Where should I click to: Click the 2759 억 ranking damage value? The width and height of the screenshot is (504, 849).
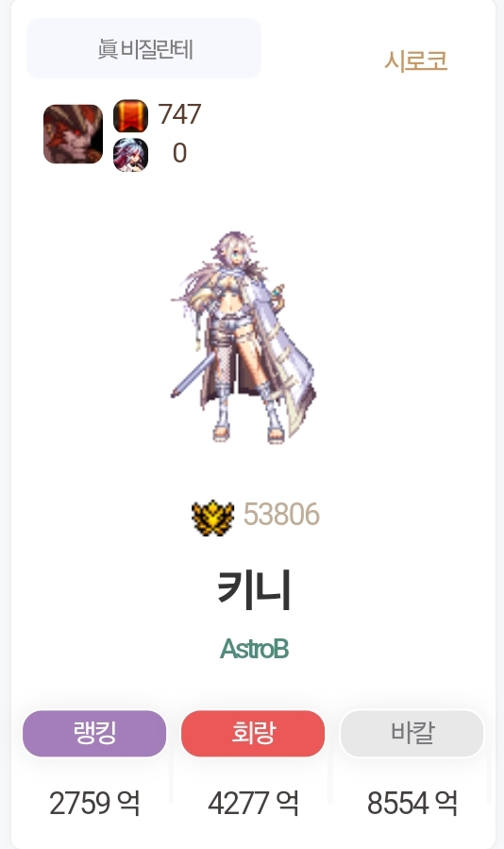pyautogui.click(x=94, y=803)
